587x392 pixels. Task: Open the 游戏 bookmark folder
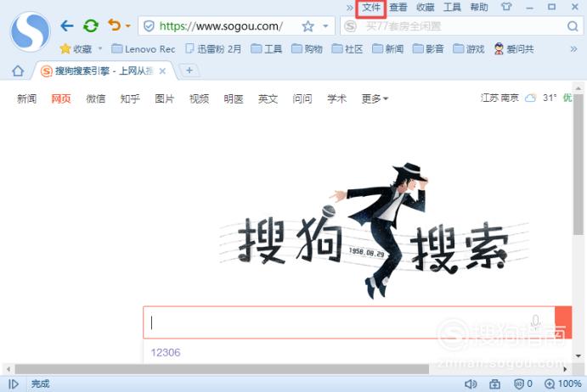469,49
